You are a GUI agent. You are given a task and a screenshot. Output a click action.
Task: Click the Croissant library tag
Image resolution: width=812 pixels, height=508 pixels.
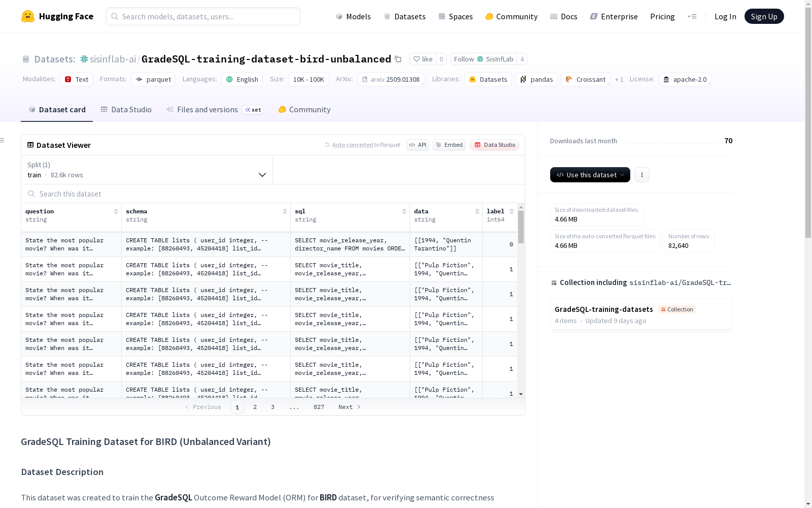[x=586, y=79]
